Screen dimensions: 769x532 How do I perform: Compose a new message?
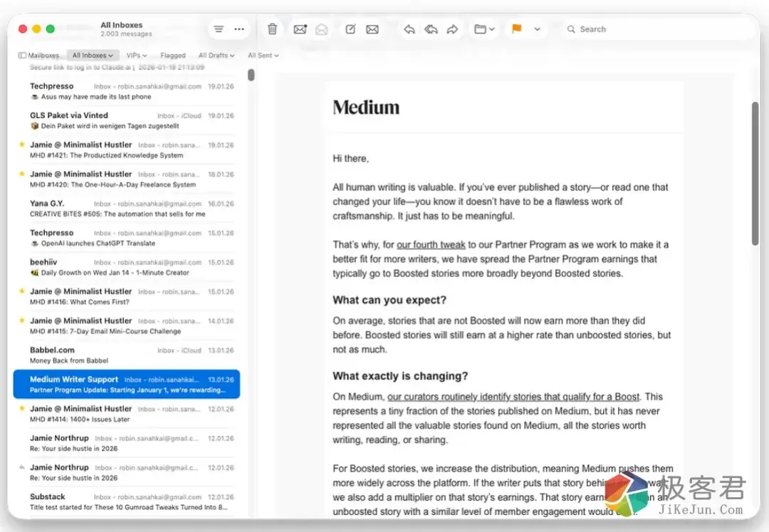point(350,28)
